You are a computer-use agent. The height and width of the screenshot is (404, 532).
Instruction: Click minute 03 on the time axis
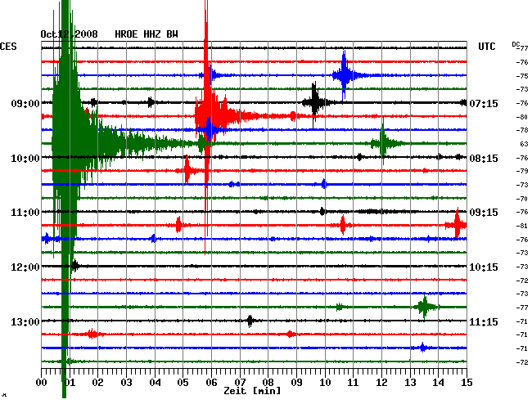126,383
